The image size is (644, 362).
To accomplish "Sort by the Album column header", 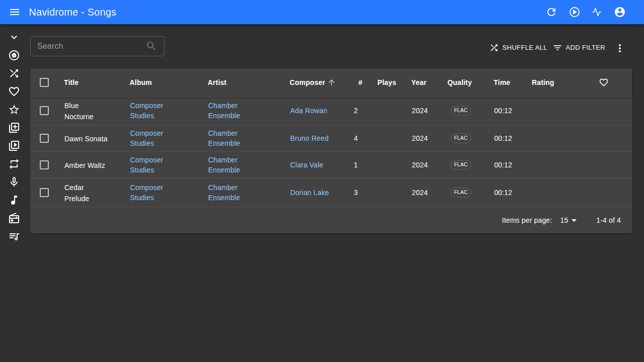I will 140,82.
